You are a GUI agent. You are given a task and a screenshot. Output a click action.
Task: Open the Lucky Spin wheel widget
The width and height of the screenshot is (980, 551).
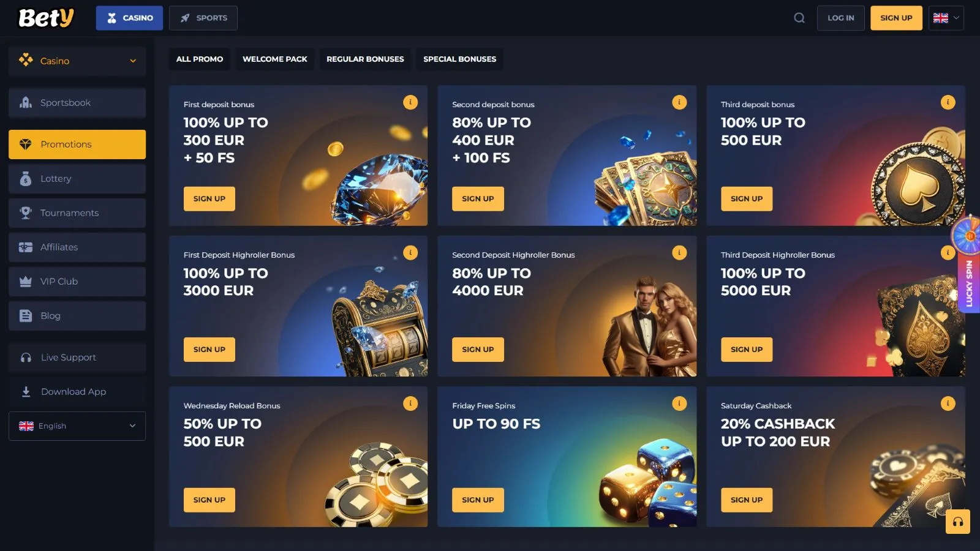click(968, 263)
